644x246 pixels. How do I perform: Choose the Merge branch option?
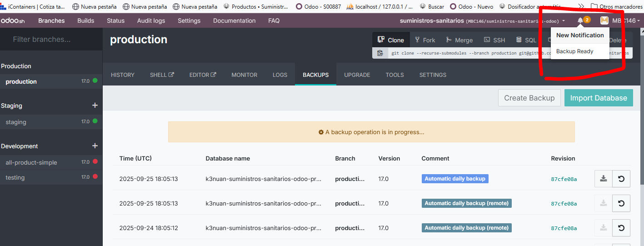point(459,40)
